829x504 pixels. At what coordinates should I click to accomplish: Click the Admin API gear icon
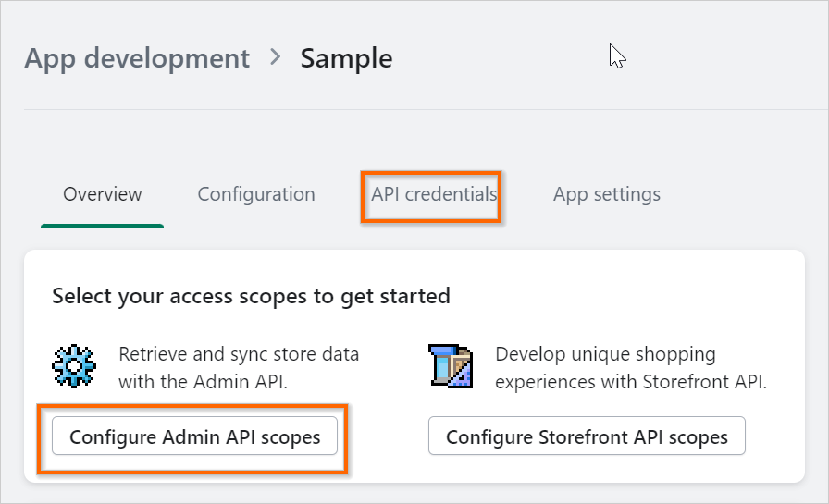[74, 366]
